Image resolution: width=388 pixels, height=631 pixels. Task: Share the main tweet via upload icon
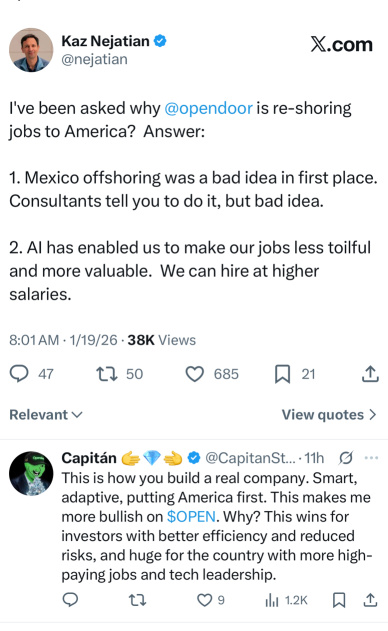click(x=370, y=373)
